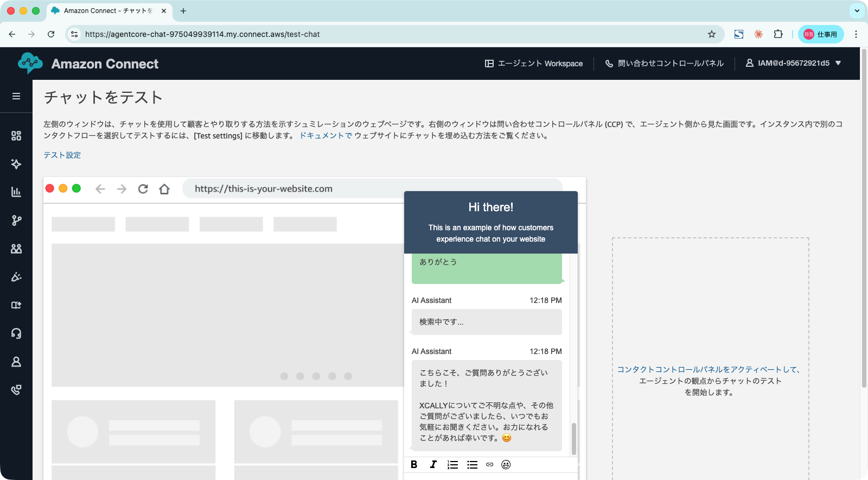Expand the IAM user account dropdown

pos(793,64)
